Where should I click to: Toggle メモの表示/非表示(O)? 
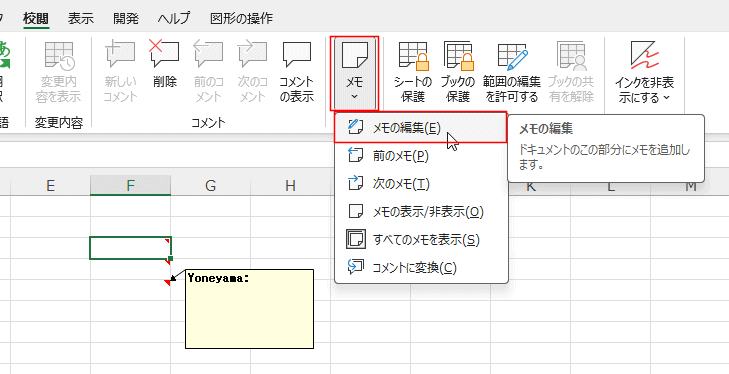point(421,212)
